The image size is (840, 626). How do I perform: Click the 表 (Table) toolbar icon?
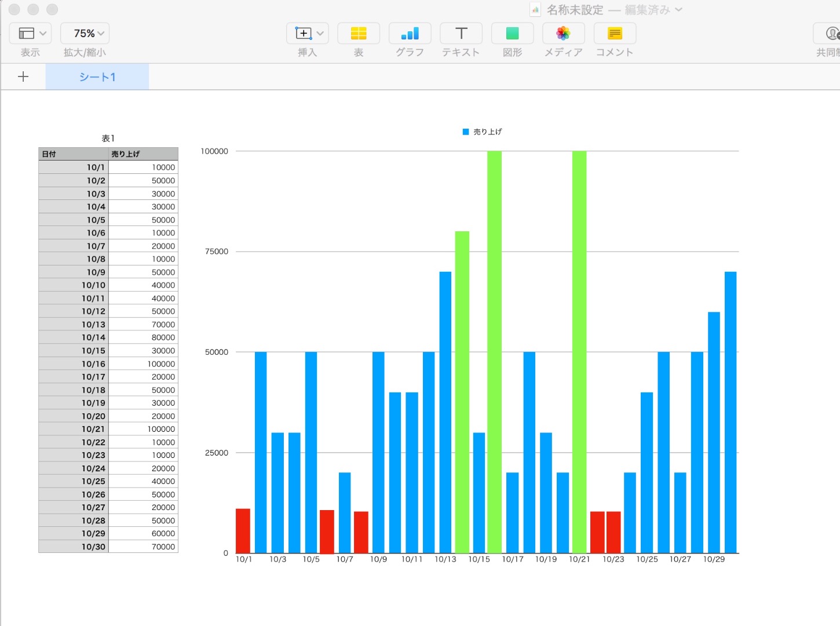tap(359, 34)
